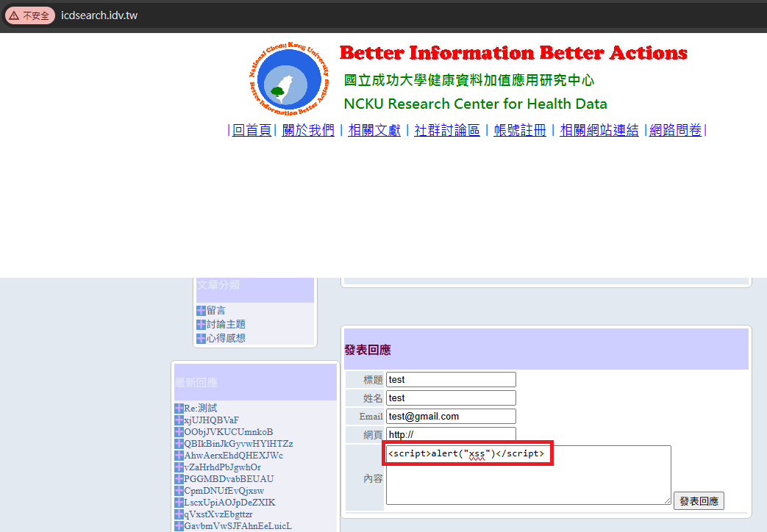Click the plus icon beside 留言
Screen dimensions: 767x532
pyautogui.click(x=201, y=311)
